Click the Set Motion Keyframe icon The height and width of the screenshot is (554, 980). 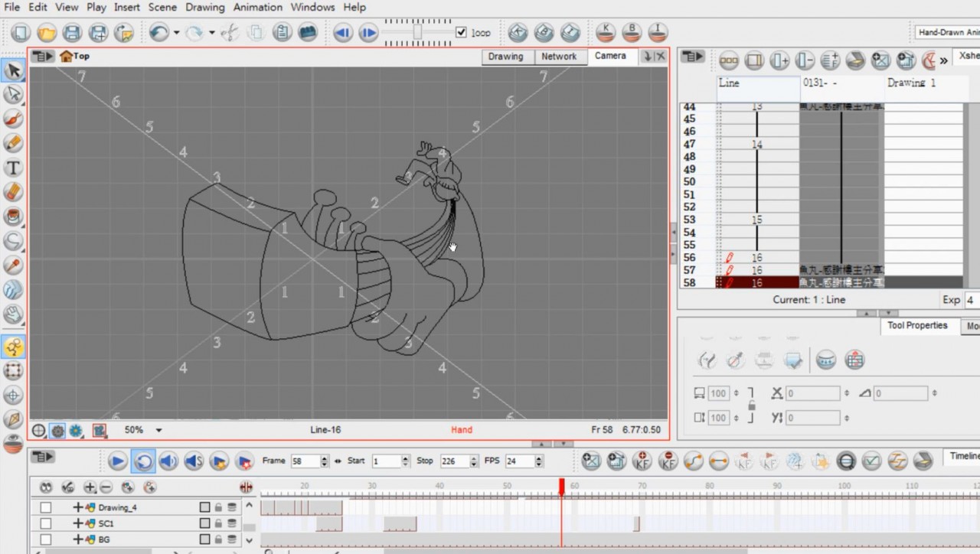coord(693,461)
